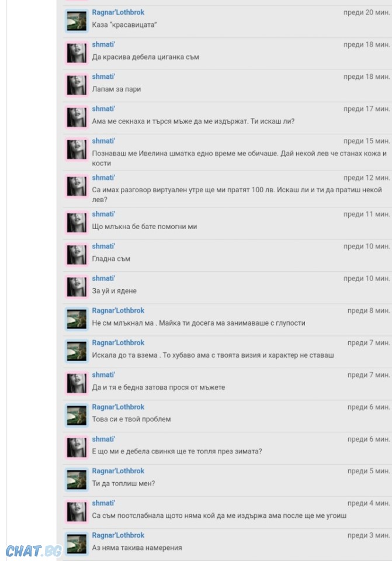Open Ragnar'Lothbrok avatar beside 'Каза красавицата' message
392x561 pixels.
(x=77, y=21)
